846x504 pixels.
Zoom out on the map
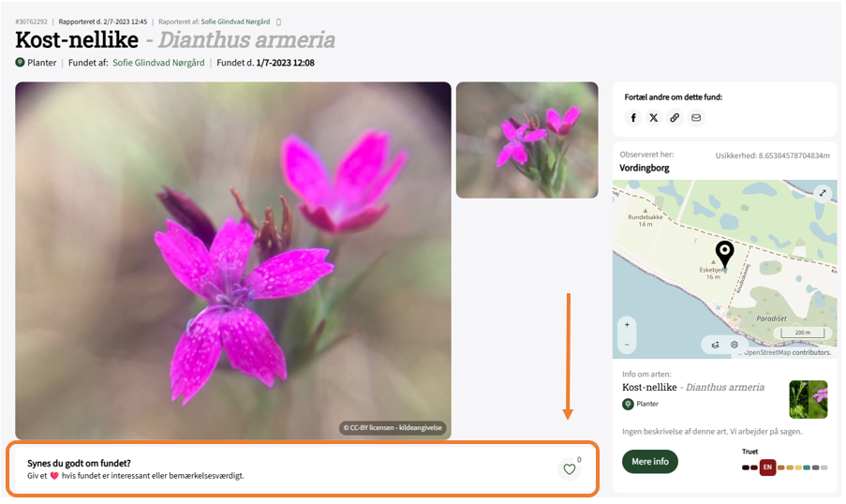pos(627,344)
